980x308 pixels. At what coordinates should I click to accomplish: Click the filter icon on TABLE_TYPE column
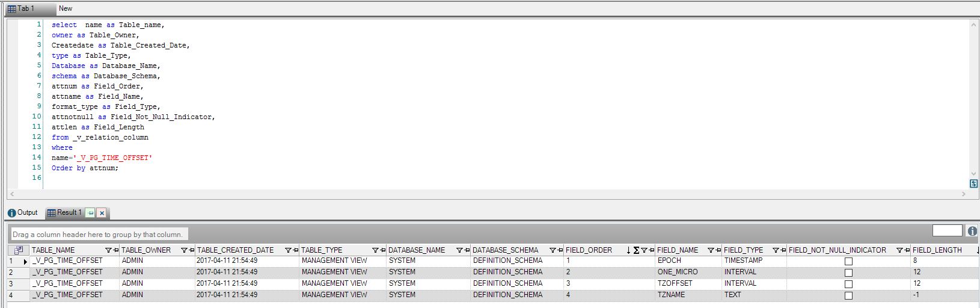click(375, 250)
